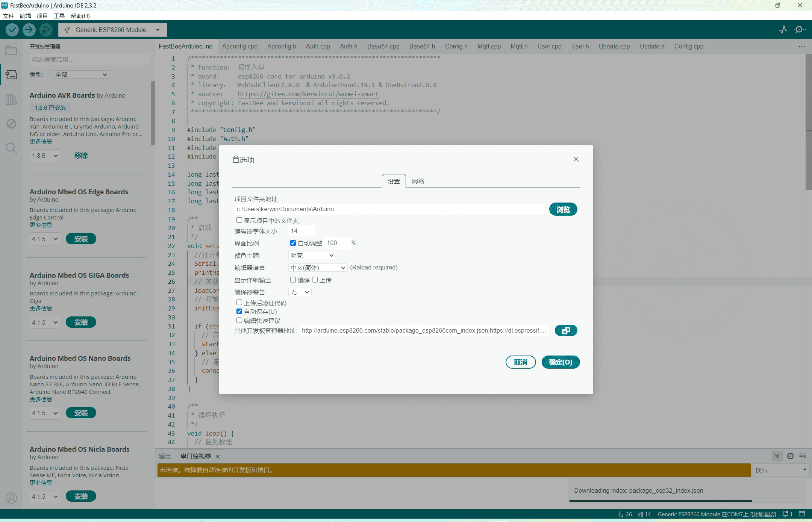The height and width of the screenshot is (522, 812).
Task: Open Arduino AVR Boards version 1.8.6 dropdown
Action: pyautogui.click(x=45, y=156)
